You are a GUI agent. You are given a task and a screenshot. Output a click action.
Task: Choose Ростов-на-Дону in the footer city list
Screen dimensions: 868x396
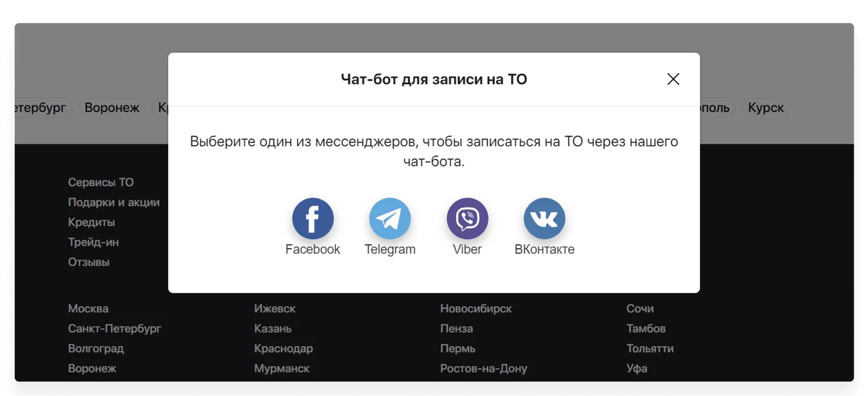[484, 368]
